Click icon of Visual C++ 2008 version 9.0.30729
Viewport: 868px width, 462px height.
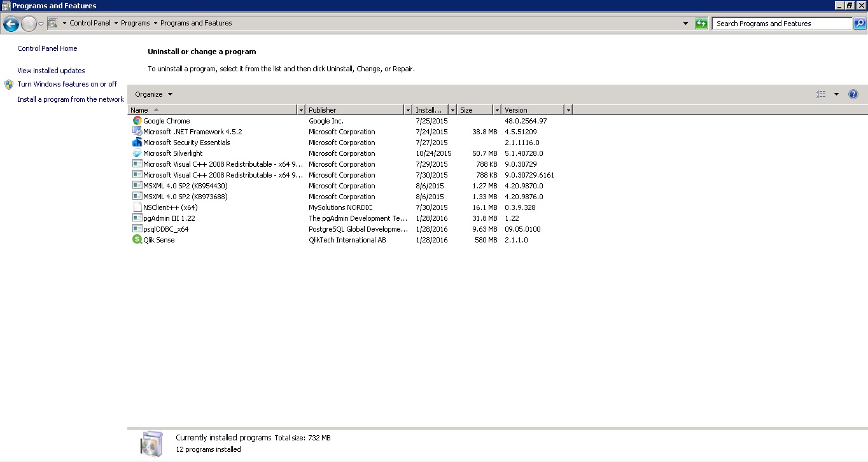pos(137,164)
